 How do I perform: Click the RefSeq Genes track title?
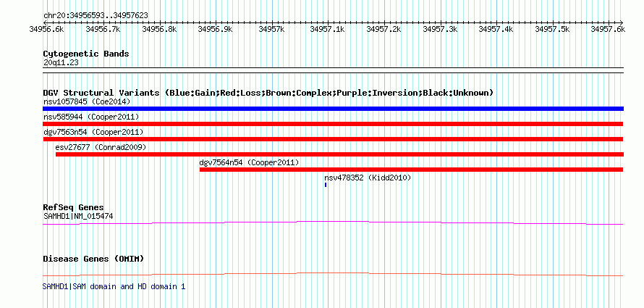click(74, 207)
